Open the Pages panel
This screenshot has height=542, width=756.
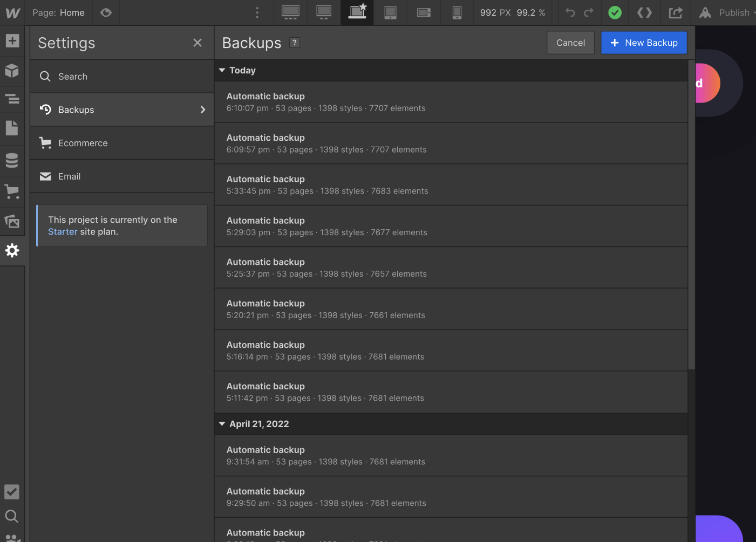(12, 128)
